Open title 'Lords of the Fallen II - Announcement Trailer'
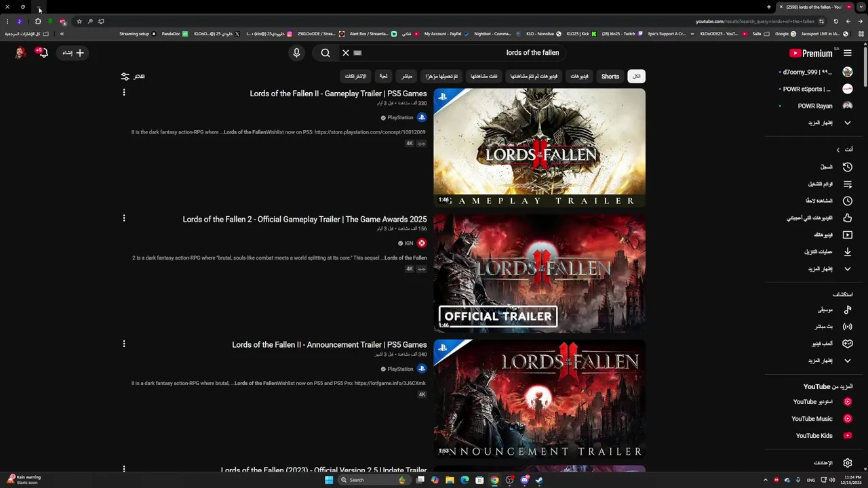Viewport: 868px width, 488px height. coord(330,345)
